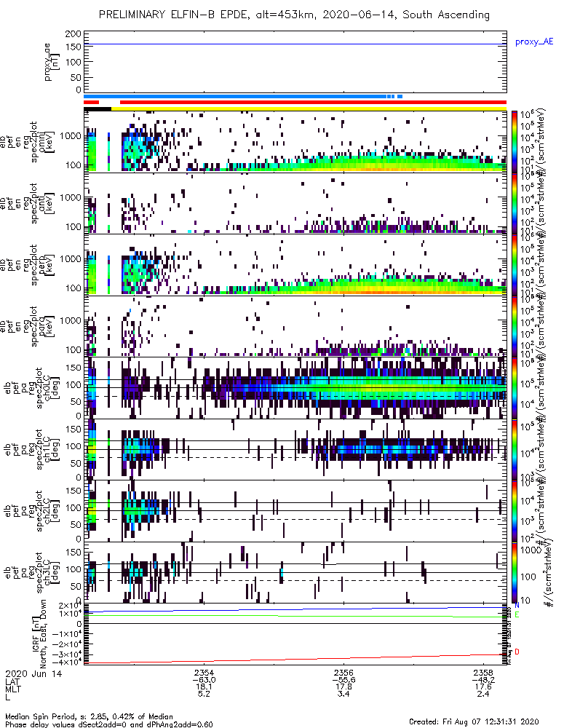Click the blue 'proxy_AE' legend label
This screenshot has width=564, height=728.
(534, 41)
